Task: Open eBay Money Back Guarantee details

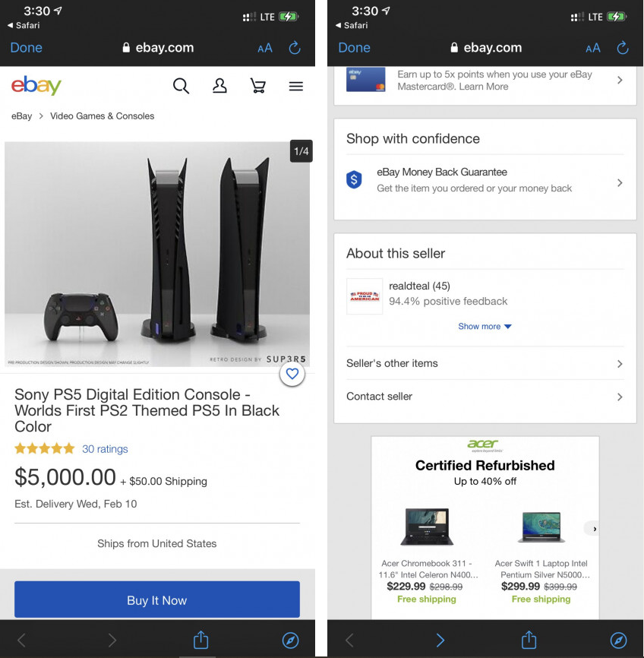Action: click(x=485, y=180)
